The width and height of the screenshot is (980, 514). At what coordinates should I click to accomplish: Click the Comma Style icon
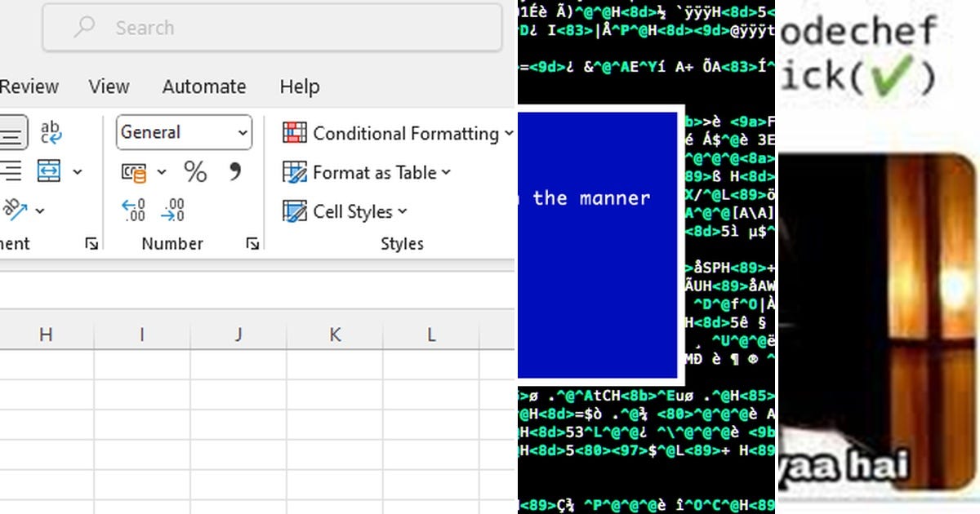pos(236,172)
